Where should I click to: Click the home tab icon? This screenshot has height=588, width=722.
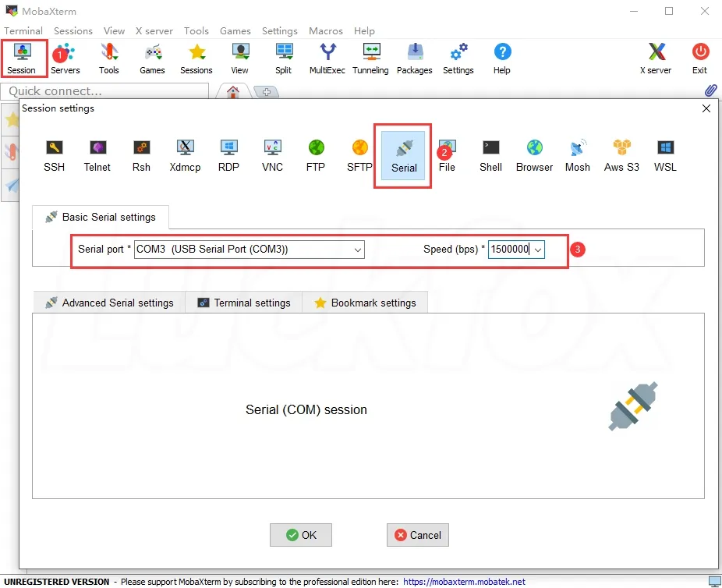click(x=233, y=91)
